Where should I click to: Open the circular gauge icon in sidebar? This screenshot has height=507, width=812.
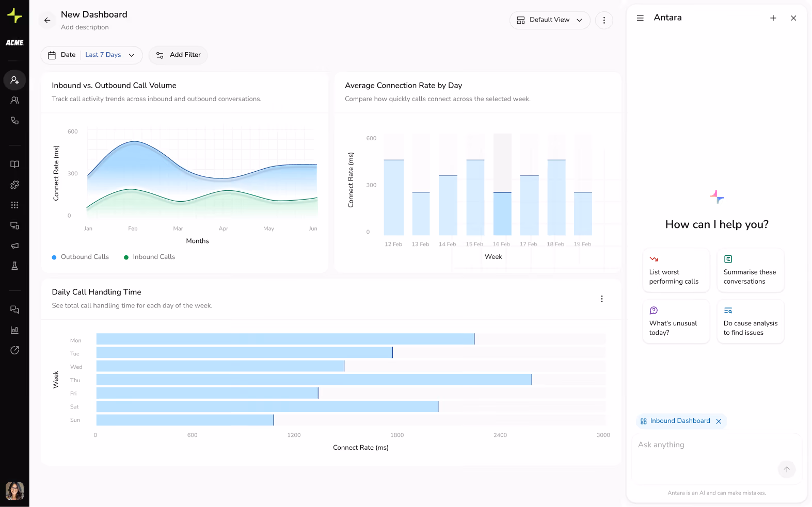point(14,350)
